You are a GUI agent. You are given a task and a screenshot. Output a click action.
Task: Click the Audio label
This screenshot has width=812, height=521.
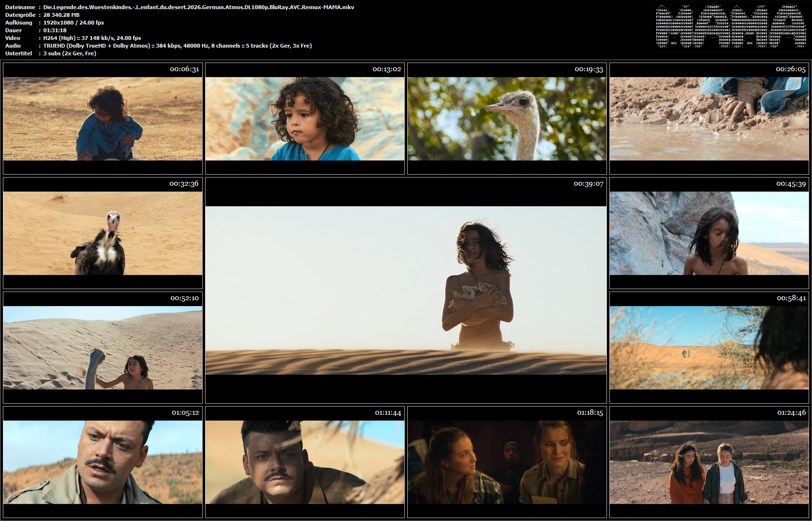tap(13, 46)
